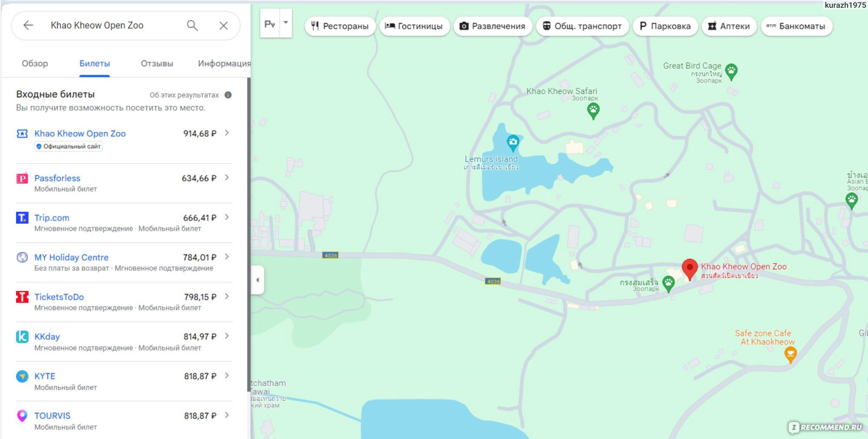Screen dimensions: 868x439
Task: Click the chevron next to 634,66 ₽
Action: (x=227, y=178)
